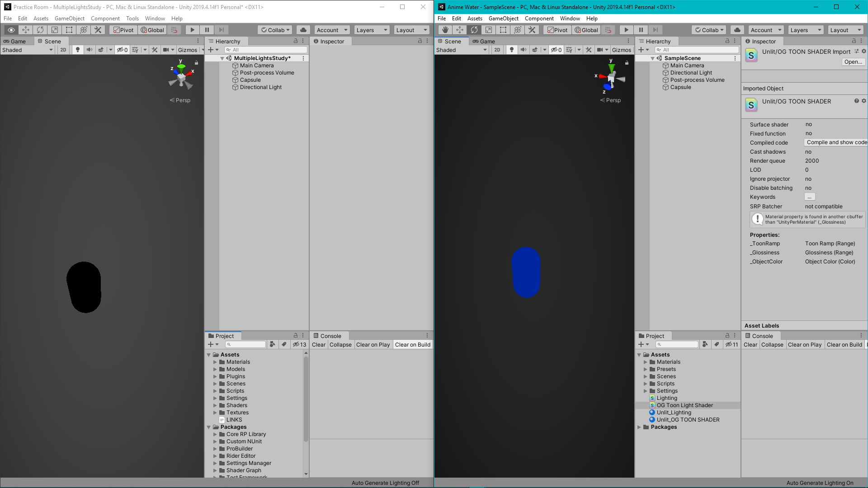Click the shader Open... button in Inspector
Image resolution: width=868 pixels, height=488 pixels.
pos(853,62)
